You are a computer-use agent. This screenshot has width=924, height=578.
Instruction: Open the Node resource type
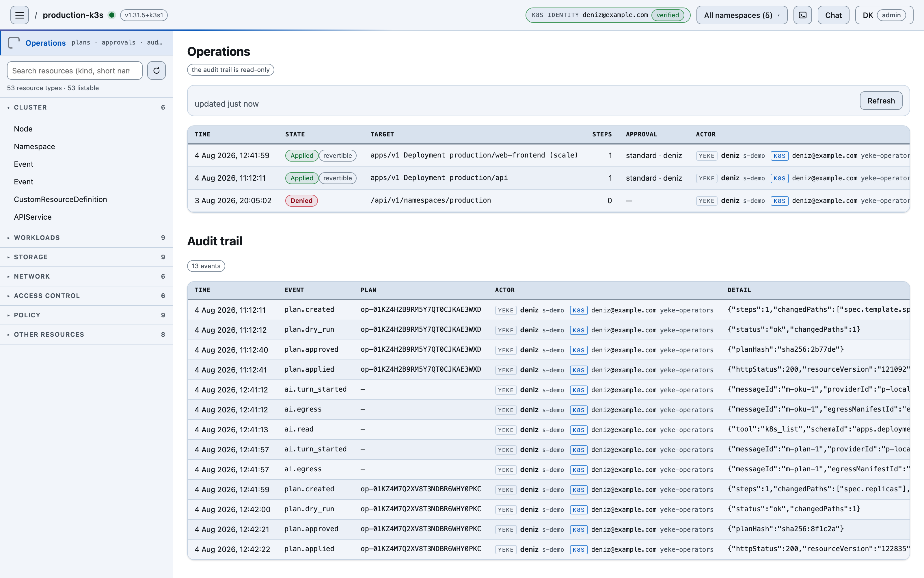(x=23, y=129)
